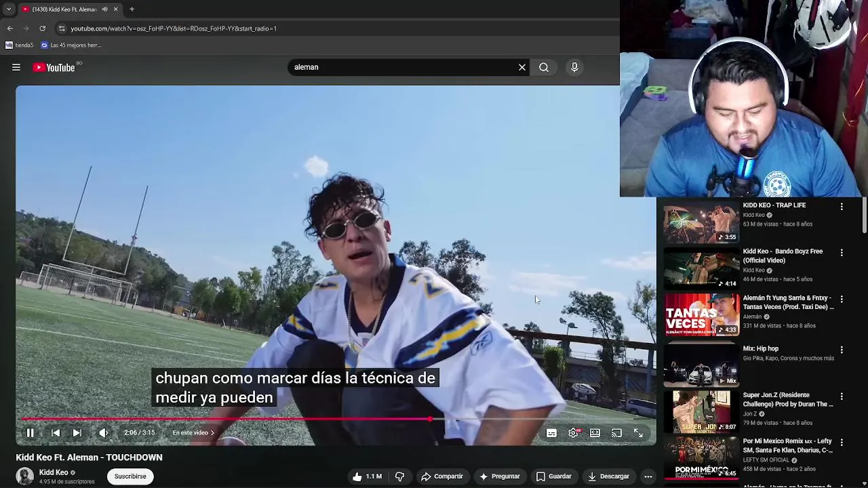Open a new browser tab

coord(132,9)
